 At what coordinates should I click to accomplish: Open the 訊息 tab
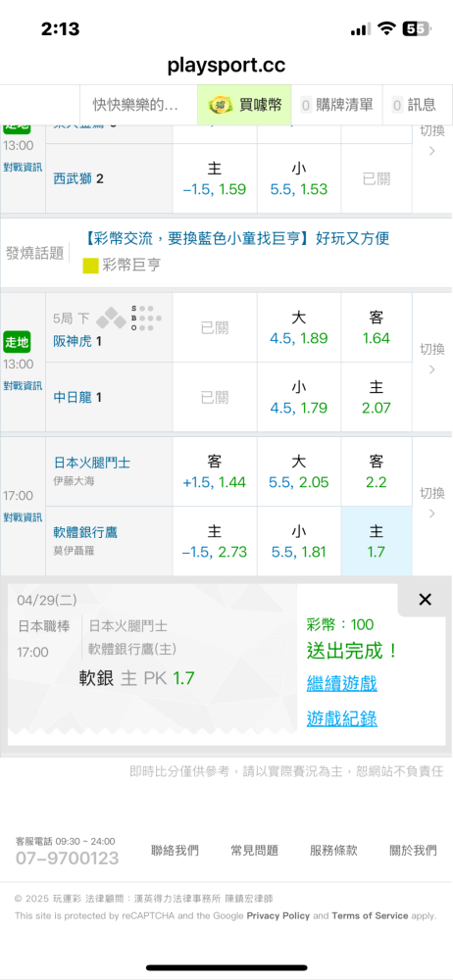(414, 105)
